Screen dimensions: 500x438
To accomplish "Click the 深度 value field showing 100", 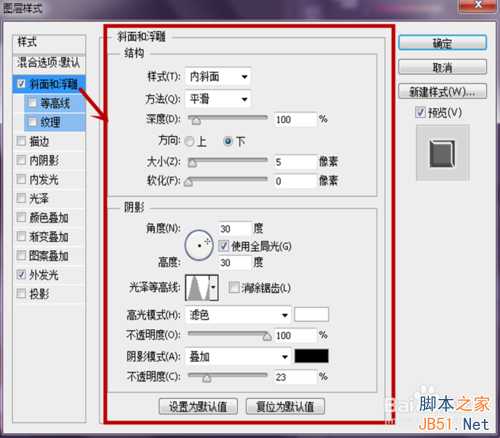I will pos(295,119).
